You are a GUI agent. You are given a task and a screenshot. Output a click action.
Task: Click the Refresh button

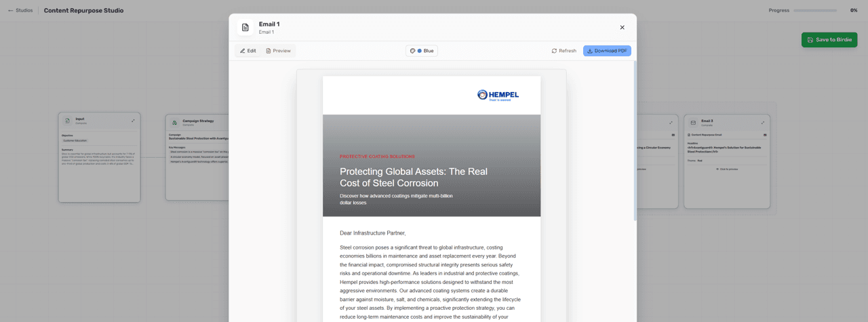coord(564,51)
